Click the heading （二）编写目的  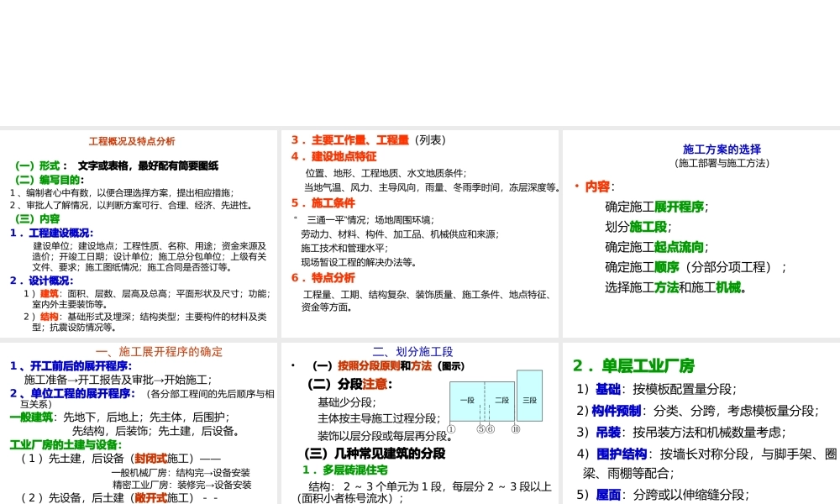(50, 180)
